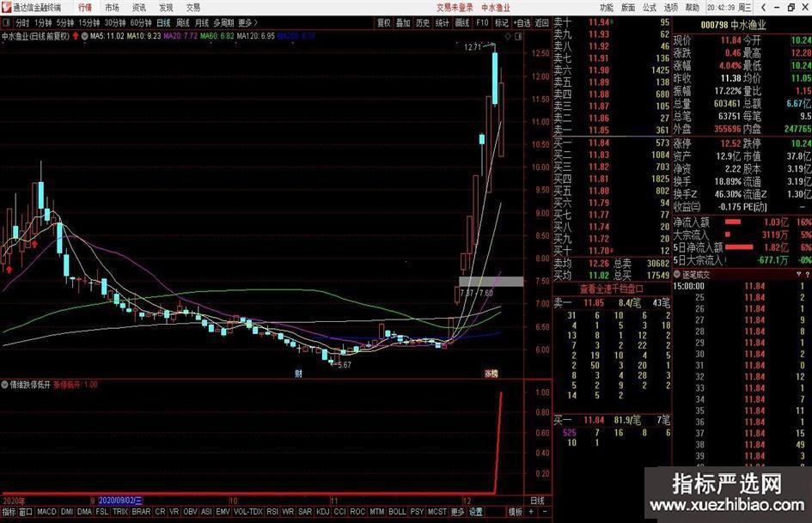Click the 2020/09/02 date marker on timeline
Image resolution: width=812 pixels, height=523 pixels.
(119, 501)
